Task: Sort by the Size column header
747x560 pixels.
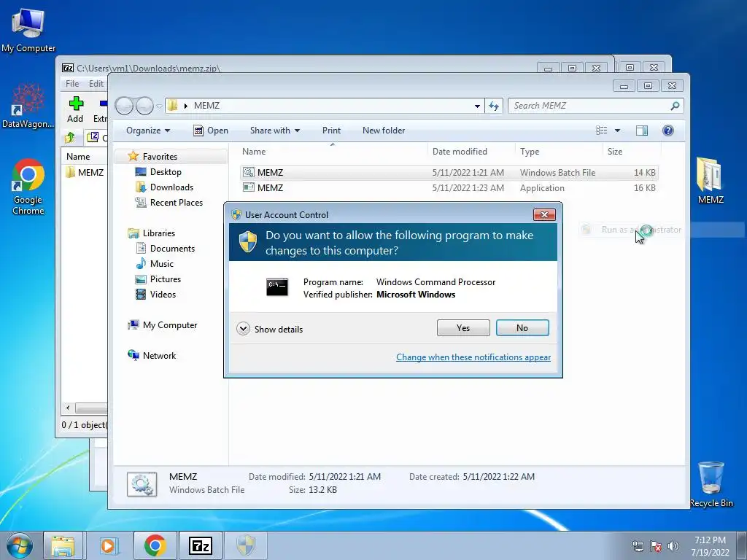Action: (x=631, y=152)
